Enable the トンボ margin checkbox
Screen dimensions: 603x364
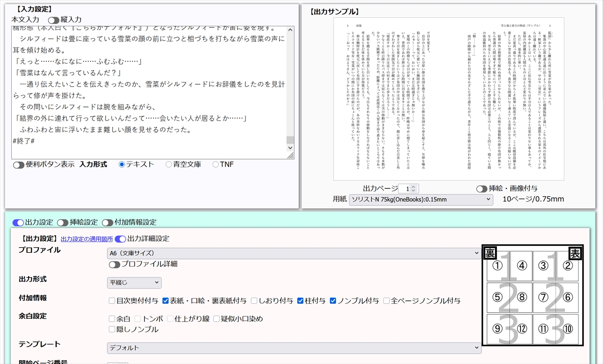click(x=138, y=319)
